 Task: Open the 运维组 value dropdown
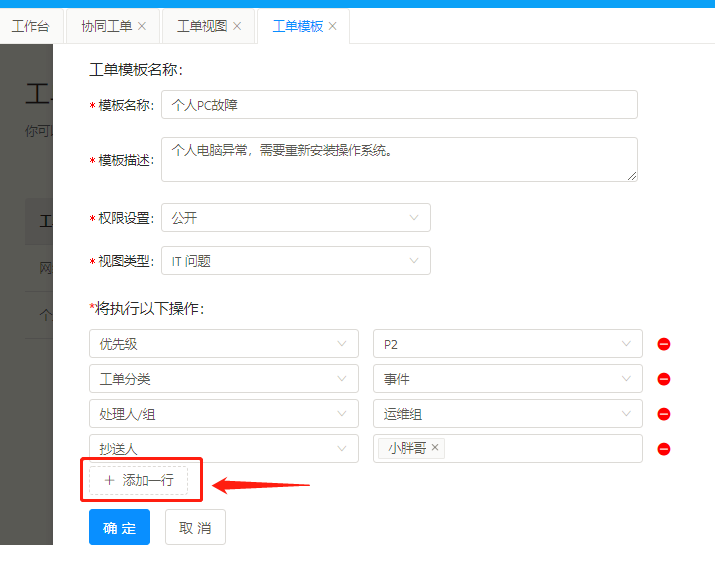pyautogui.click(x=507, y=414)
